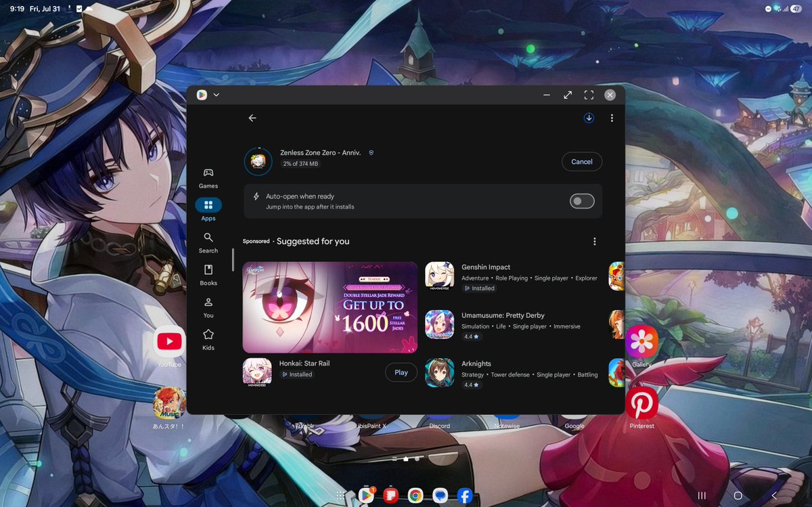The image size is (812, 507).
Task: Click the 4.4 rating under Umamusume
Action: 472,336
